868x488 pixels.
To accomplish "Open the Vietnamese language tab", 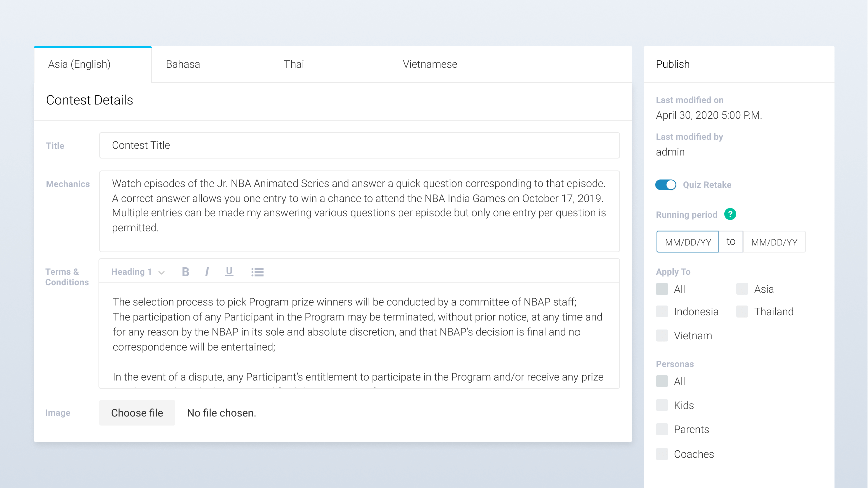I will click(x=430, y=64).
